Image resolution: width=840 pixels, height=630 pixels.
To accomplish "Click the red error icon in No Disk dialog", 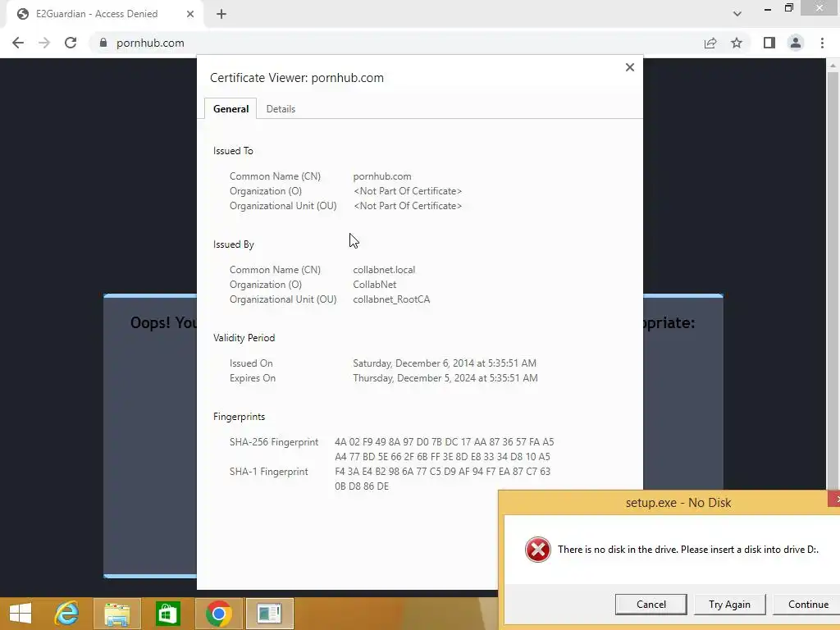I will pos(538,550).
